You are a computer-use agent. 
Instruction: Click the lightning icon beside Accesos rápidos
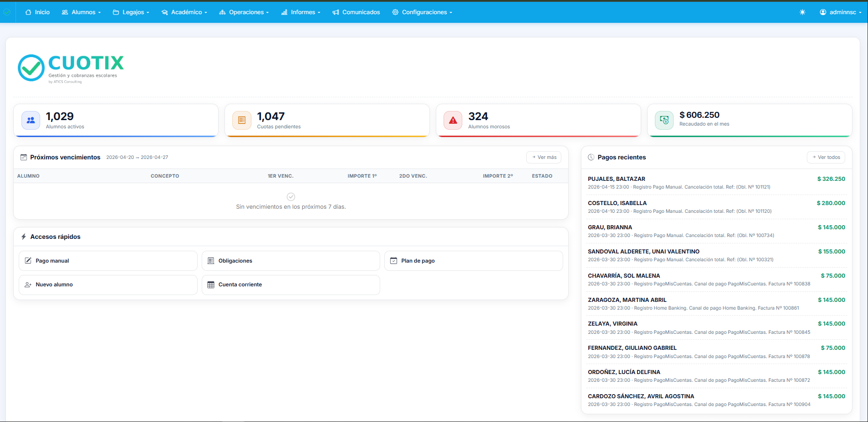pyautogui.click(x=24, y=237)
